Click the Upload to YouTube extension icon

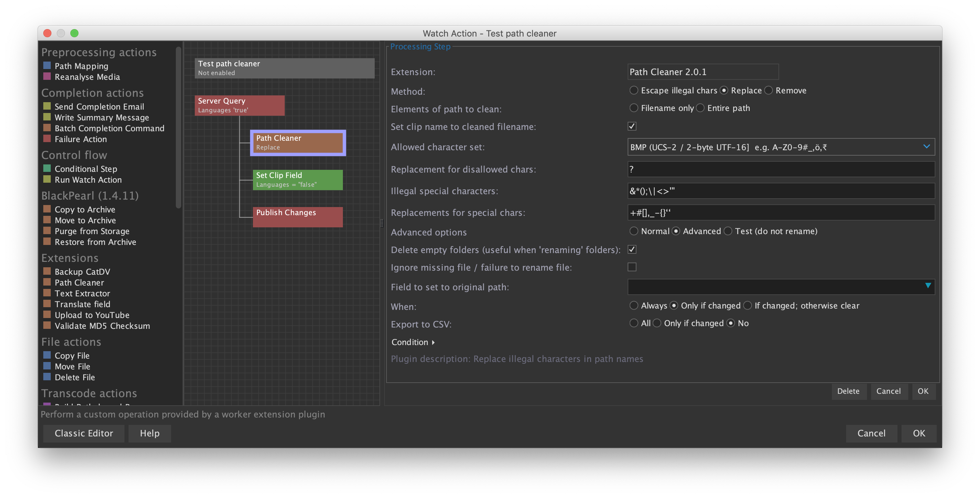[x=47, y=314]
